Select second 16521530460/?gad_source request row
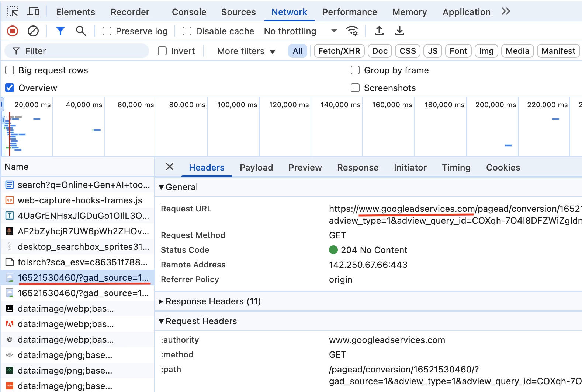Viewport: 582px width, 392px height. (x=77, y=293)
